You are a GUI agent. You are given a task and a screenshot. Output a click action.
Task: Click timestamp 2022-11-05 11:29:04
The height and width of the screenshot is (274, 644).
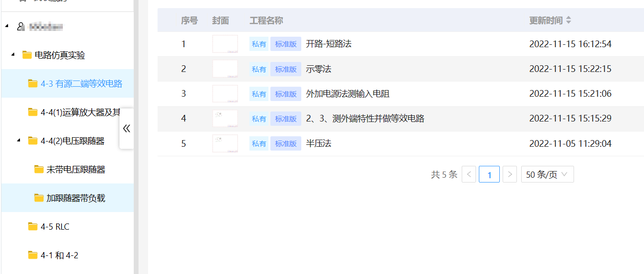tap(570, 143)
